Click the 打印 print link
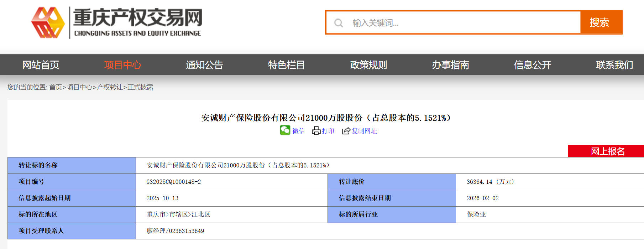Viewport: 644px width, 249px height. tap(328, 131)
